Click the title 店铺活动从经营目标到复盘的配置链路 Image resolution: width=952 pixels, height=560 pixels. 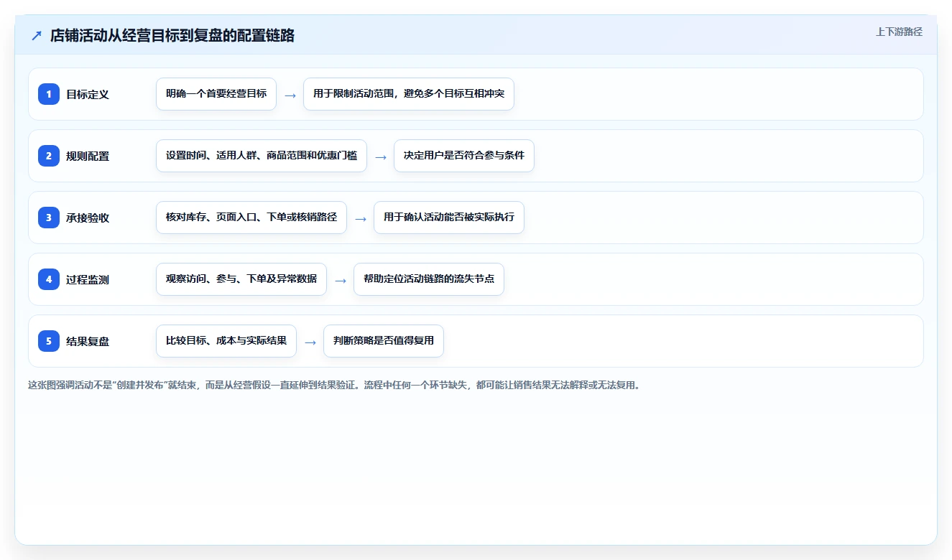172,36
